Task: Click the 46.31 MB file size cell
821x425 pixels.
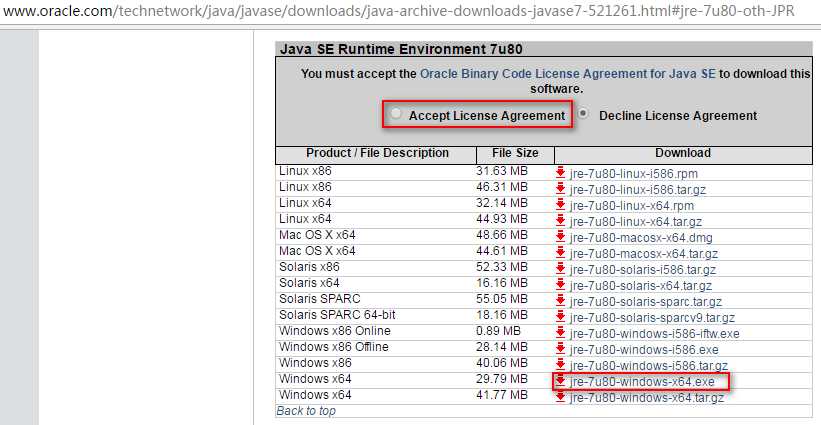Action: tap(502, 187)
